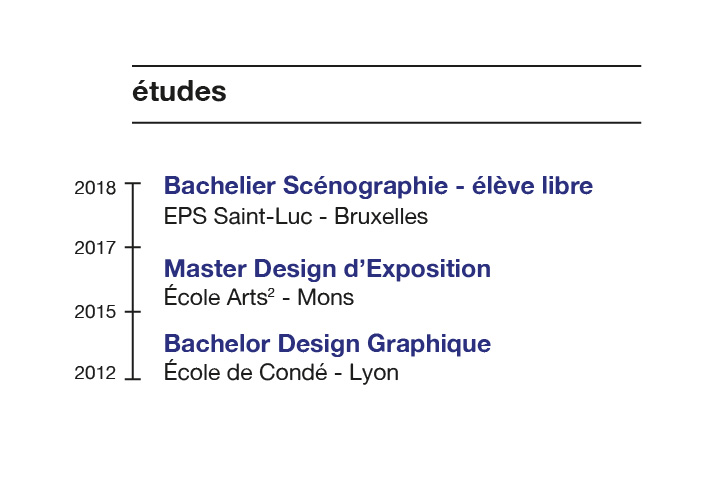This screenshot has width=724, height=488.
Task: Click the 2015 year label
Action: point(95,312)
